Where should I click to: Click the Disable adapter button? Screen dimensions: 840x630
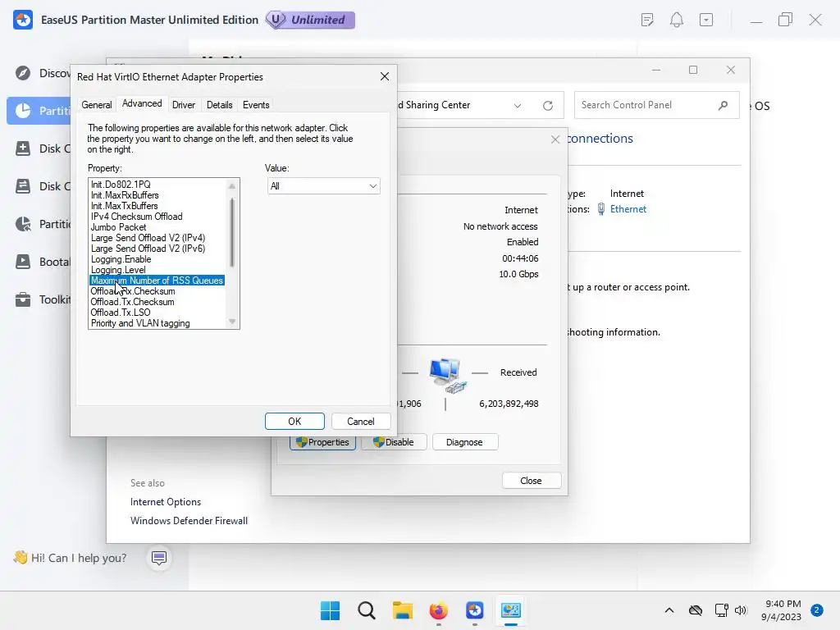point(394,442)
